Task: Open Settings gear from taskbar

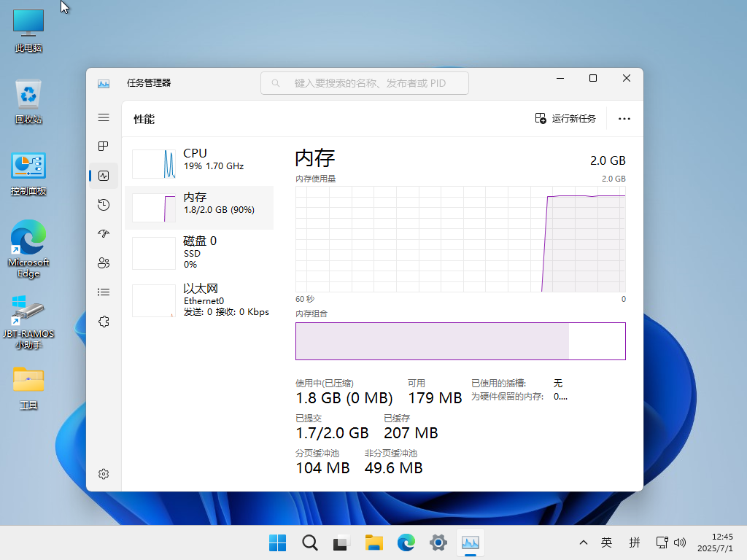Action: coord(438,542)
